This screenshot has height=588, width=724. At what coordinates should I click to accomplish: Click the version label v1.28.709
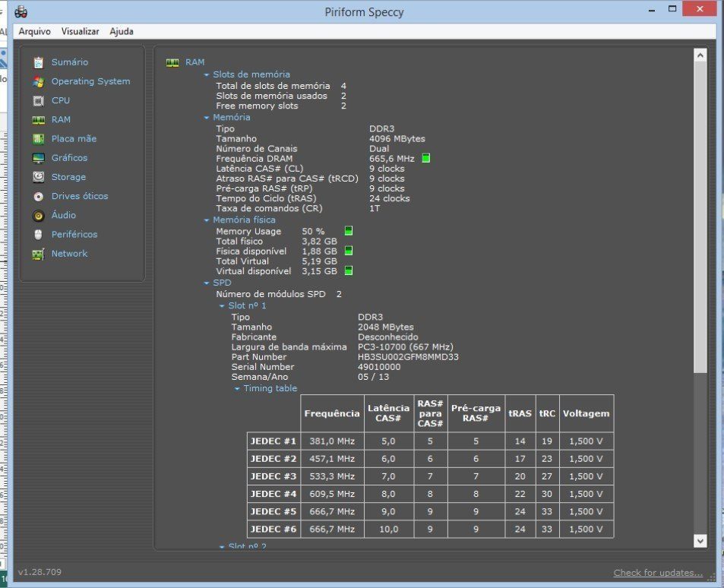(40, 572)
